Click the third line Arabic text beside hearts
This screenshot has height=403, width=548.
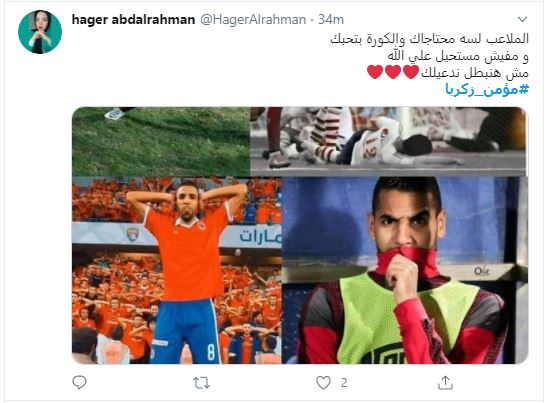pos(475,73)
